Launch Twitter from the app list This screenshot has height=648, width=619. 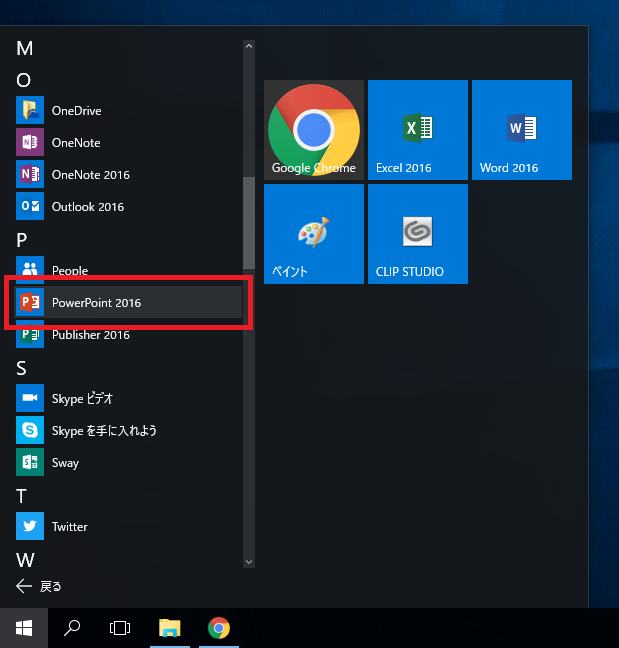(69, 527)
